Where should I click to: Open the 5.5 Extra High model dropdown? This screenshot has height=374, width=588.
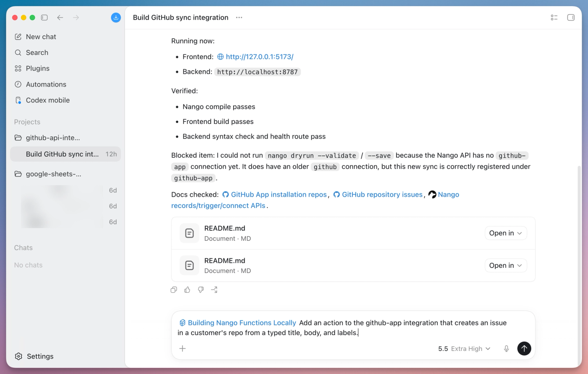[464, 349]
